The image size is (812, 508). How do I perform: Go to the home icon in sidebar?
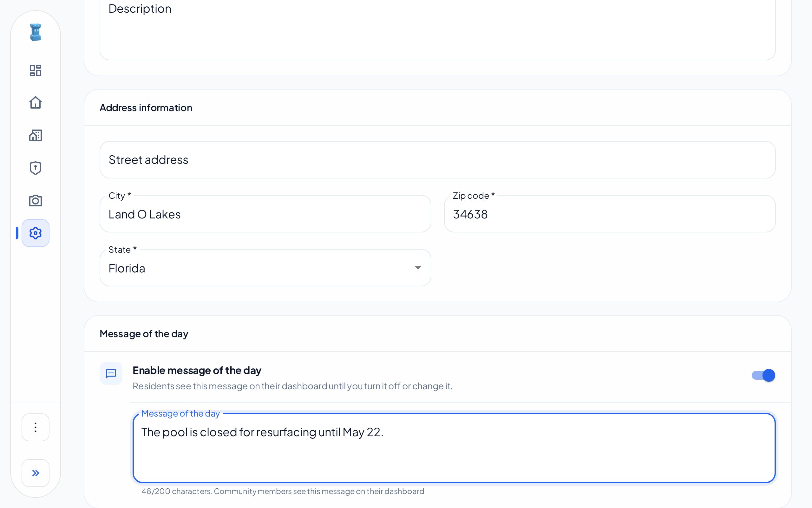pos(35,103)
